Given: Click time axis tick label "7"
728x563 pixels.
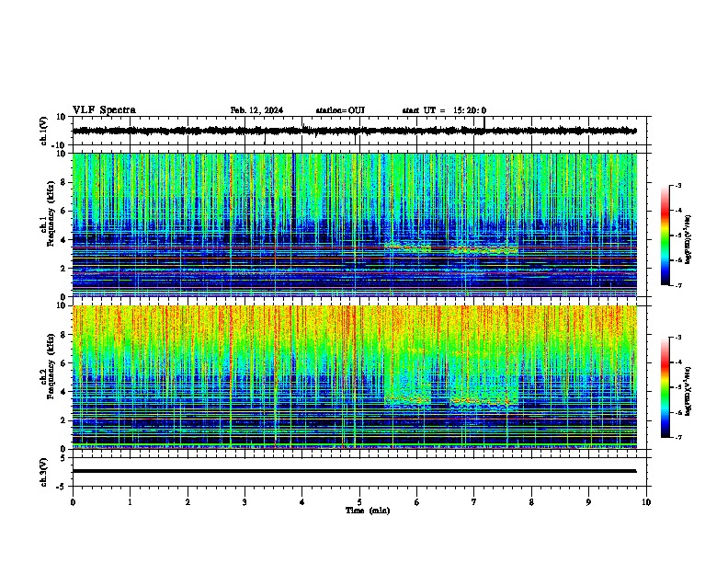Looking at the screenshot, I should 474,502.
